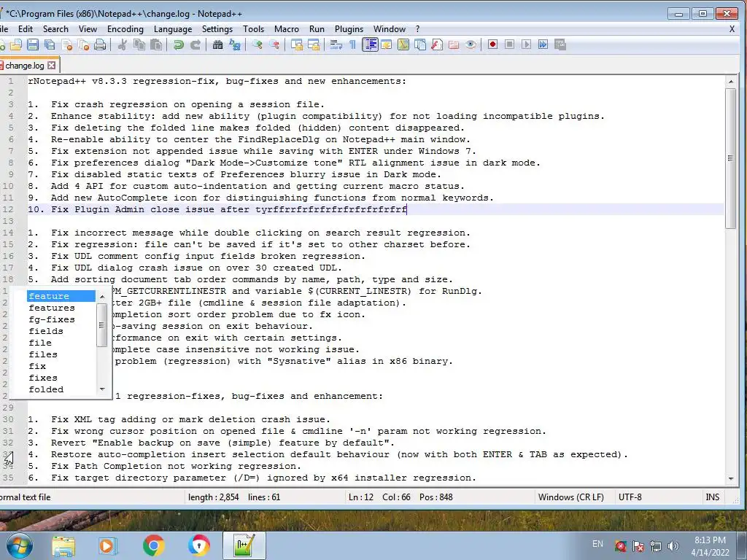Click the Redo toolbar icon
The image size is (747, 560).
196,44
